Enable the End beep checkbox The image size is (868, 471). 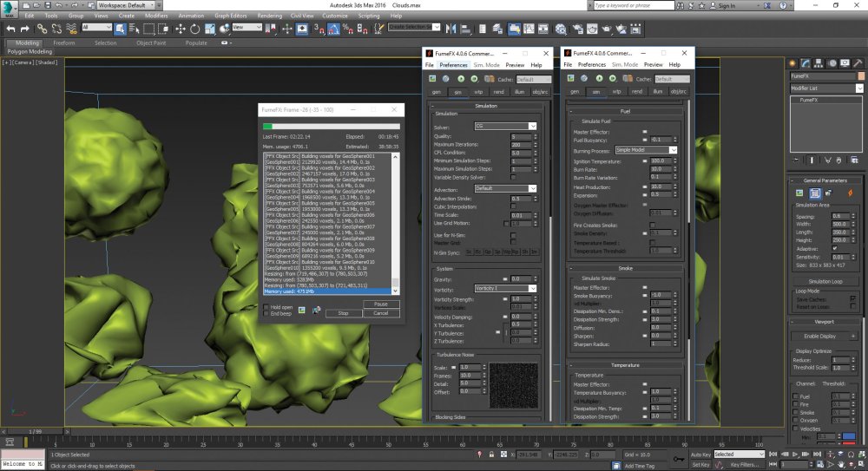(266, 314)
